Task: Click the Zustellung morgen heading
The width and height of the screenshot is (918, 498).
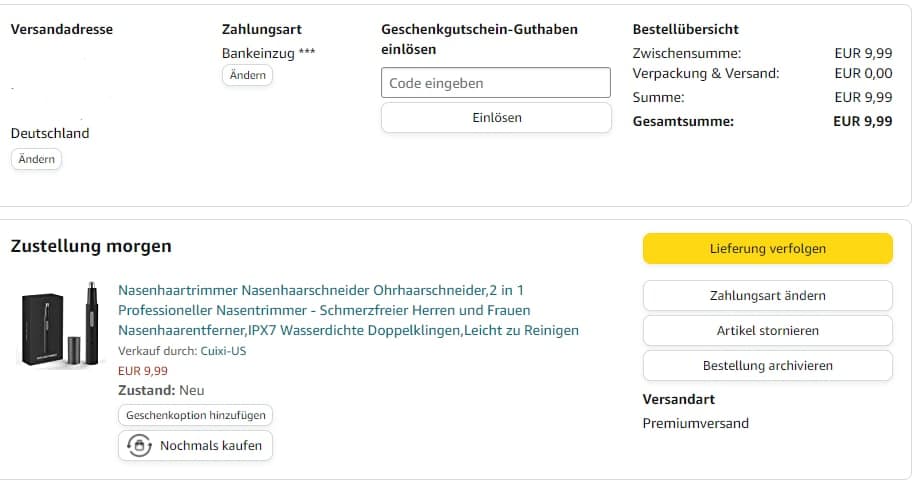Action: click(x=91, y=246)
